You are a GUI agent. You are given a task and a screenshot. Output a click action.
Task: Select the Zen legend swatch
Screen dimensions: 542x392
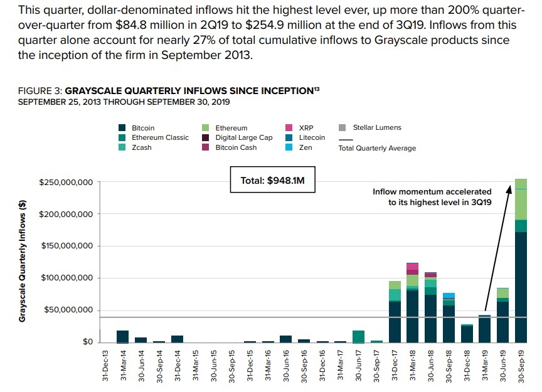coord(289,148)
